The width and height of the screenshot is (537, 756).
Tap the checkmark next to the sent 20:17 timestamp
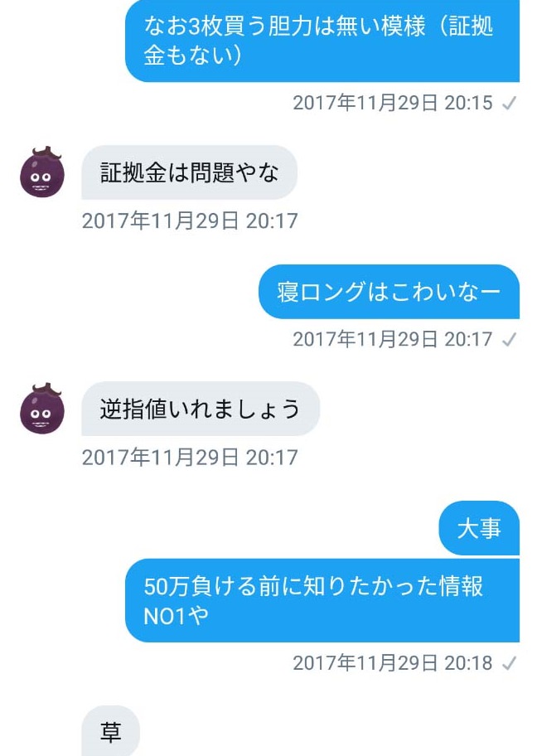pyautogui.click(x=509, y=339)
